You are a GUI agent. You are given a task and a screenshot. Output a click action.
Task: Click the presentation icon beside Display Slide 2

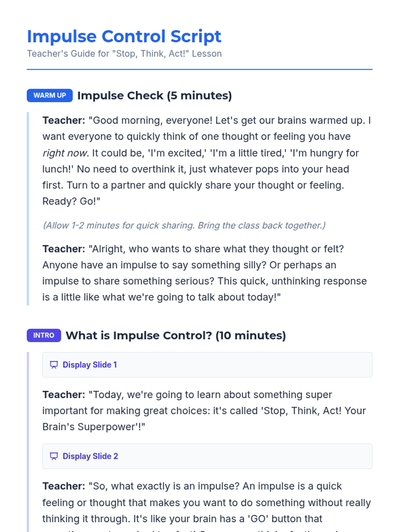coord(54,456)
